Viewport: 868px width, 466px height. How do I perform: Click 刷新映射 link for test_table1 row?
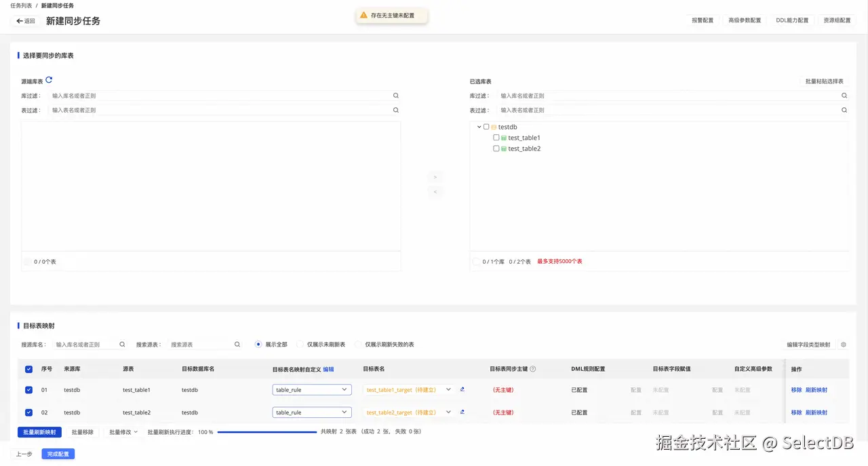[x=816, y=390]
